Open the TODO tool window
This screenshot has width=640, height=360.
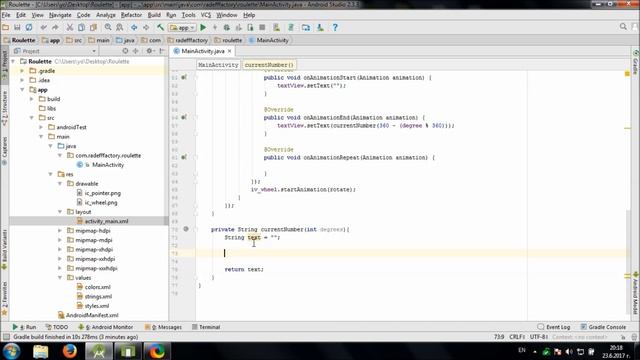57,327
